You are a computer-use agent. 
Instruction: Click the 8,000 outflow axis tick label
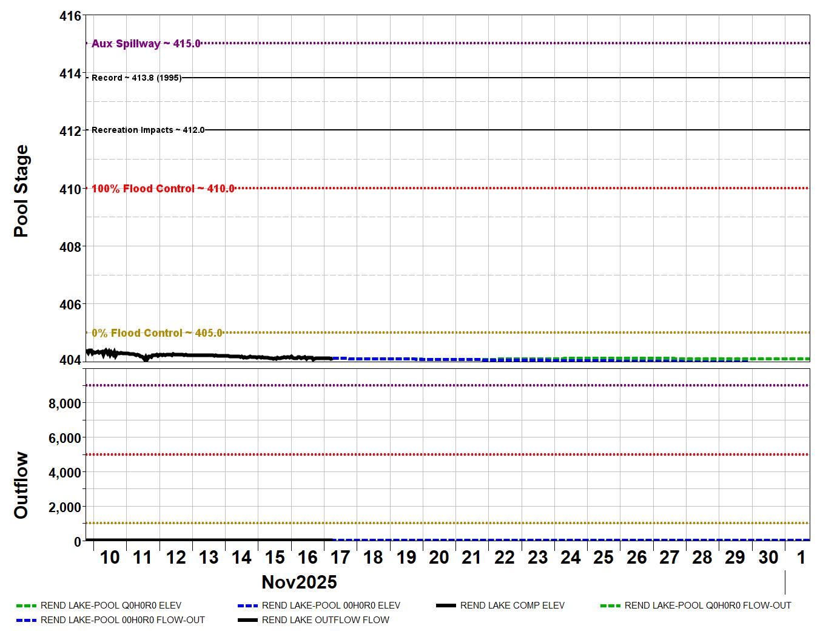click(x=64, y=404)
